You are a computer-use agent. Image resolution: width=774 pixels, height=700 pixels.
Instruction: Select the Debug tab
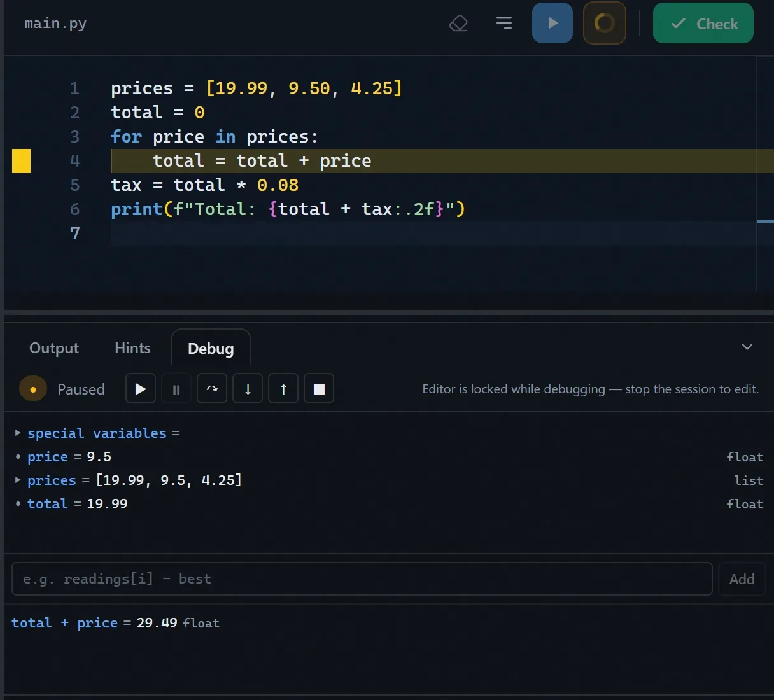[x=211, y=349]
